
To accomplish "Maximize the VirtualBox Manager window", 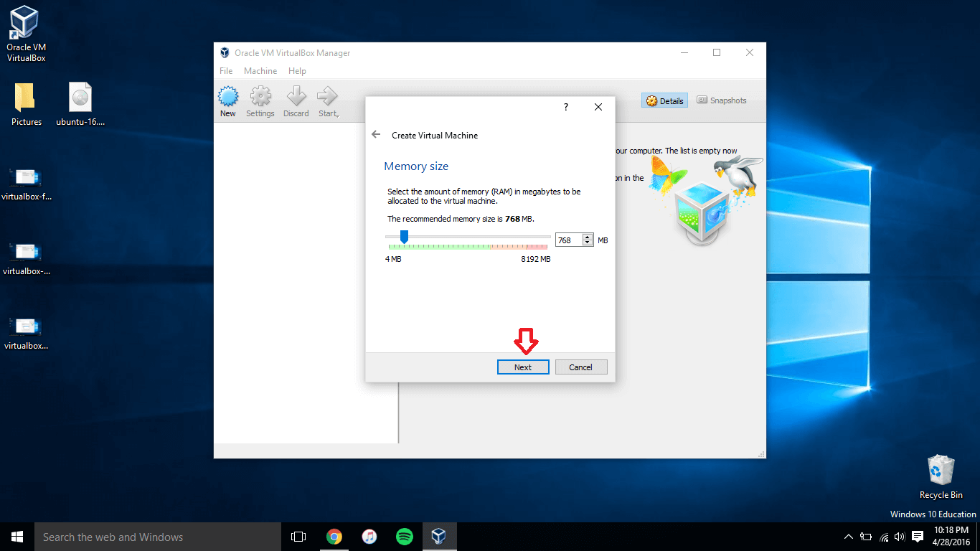I will pyautogui.click(x=717, y=52).
